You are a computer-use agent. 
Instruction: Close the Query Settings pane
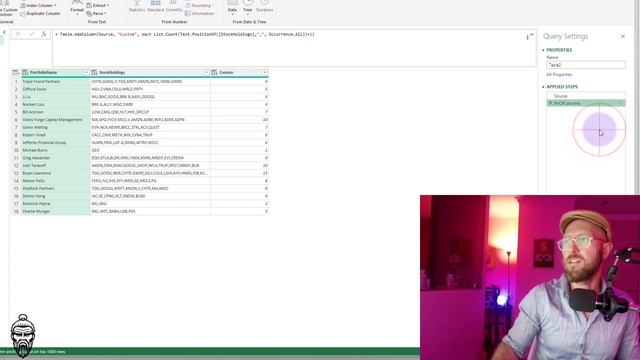tap(623, 36)
